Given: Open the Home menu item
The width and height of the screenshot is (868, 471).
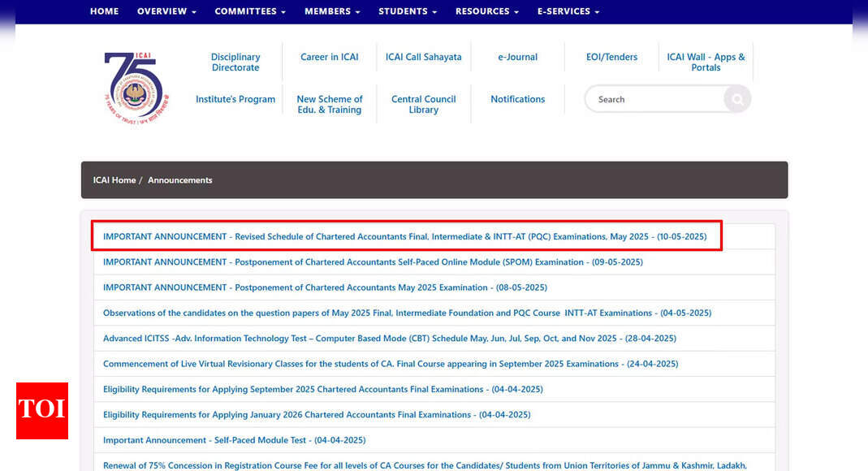Looking at the screenshot, I should click(x=104, y=11).
